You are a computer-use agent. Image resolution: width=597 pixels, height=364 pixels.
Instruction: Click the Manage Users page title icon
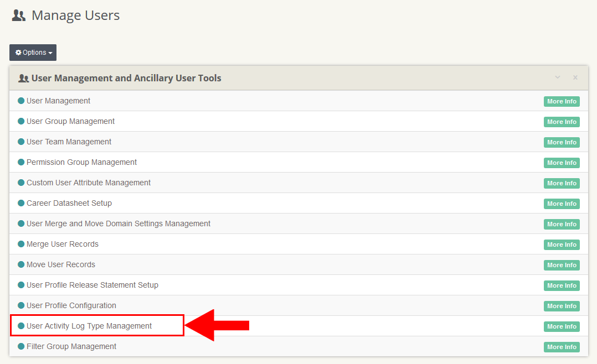coord(19,15)
